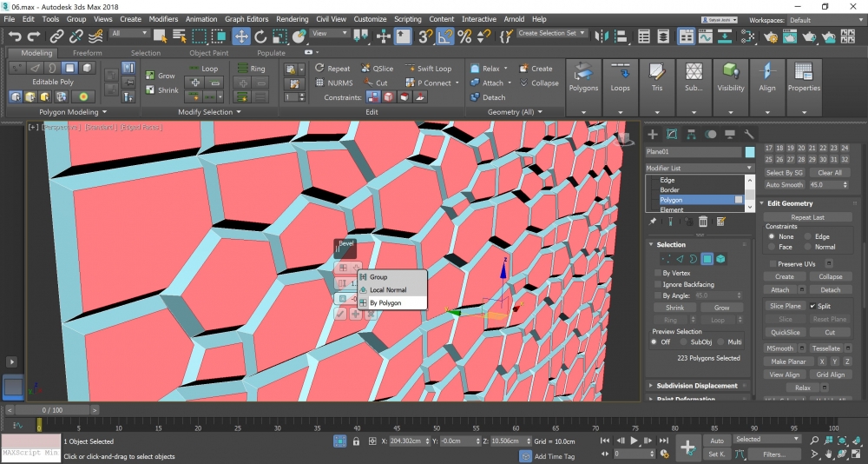This screenshot has width=868, height=464.
Task: Click the Plane01 object color swatch
Action: 750,152
